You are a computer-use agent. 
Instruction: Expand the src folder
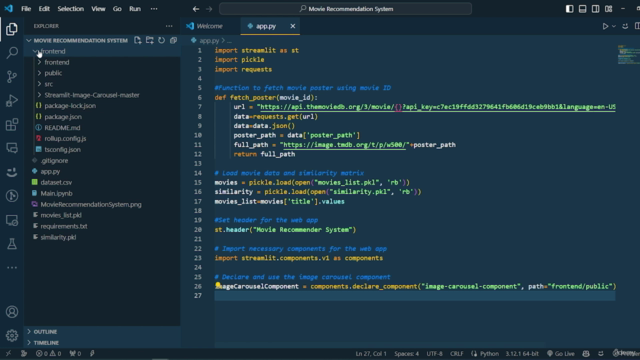[x=49, y=84]
